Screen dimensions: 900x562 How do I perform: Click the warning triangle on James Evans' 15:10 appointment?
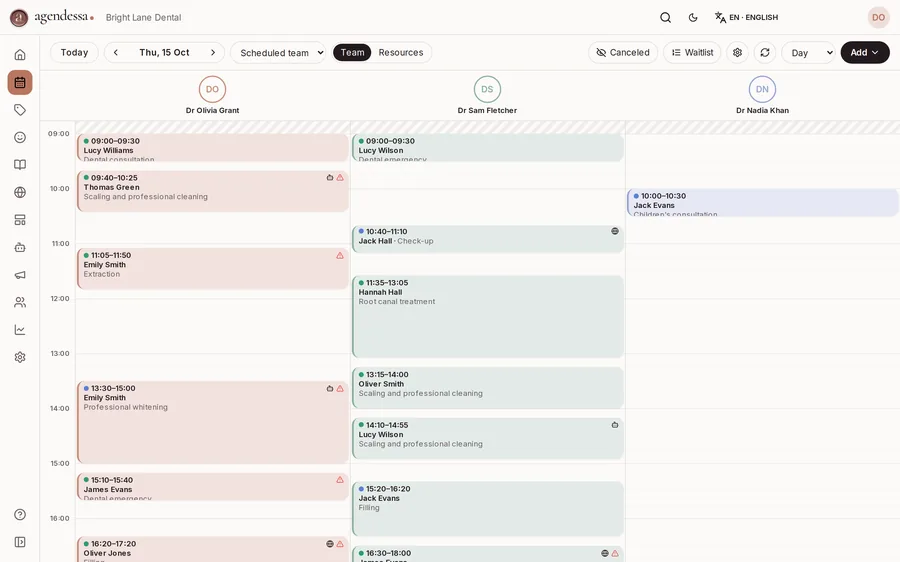pos(340,479)
